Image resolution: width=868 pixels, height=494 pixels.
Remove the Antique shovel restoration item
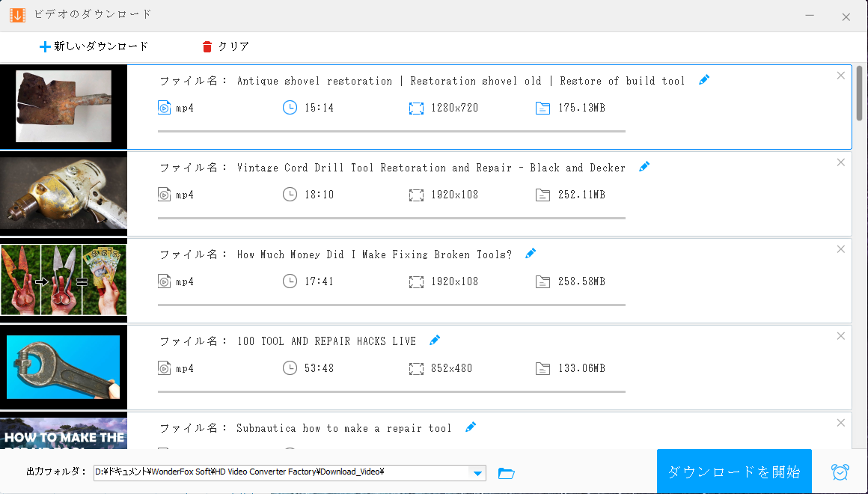(840, 76)
